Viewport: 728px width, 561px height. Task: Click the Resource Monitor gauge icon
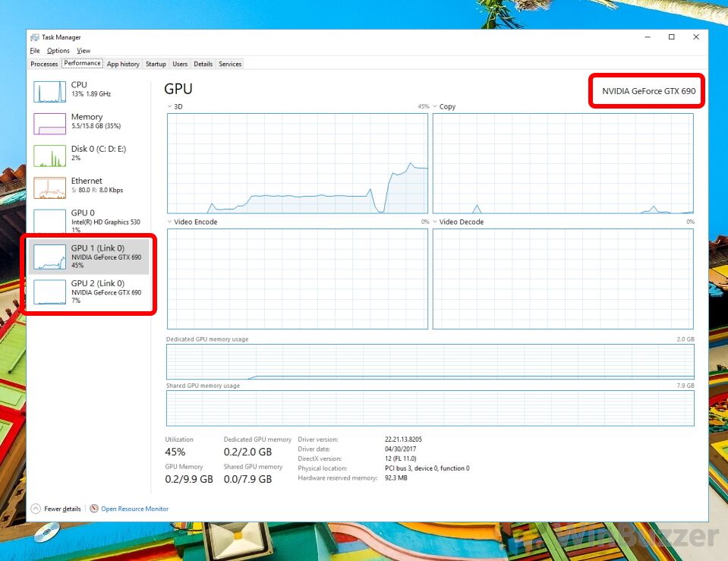pyautogui.click(x=94, y=509)
